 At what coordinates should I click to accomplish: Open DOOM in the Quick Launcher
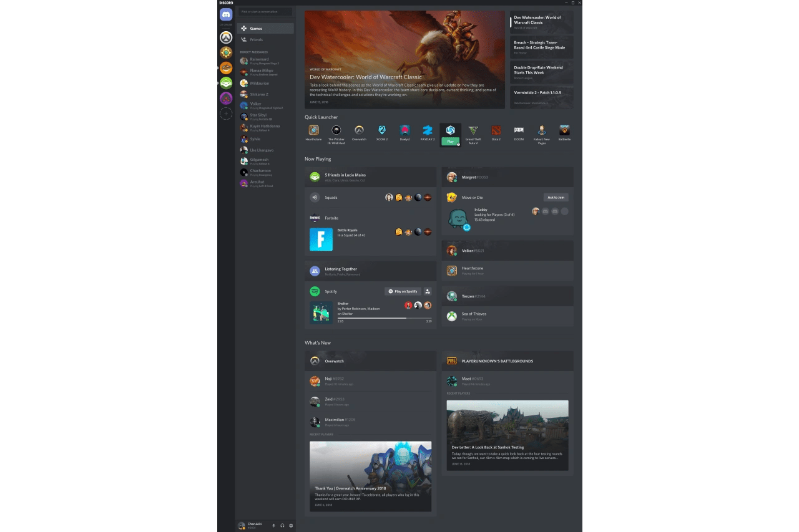pyautogui.click(x=519, y=130)
